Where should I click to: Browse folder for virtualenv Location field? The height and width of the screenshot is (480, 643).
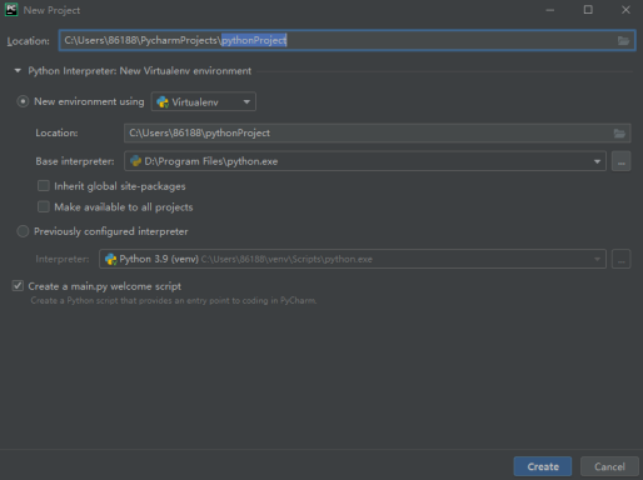click(619, 133)
